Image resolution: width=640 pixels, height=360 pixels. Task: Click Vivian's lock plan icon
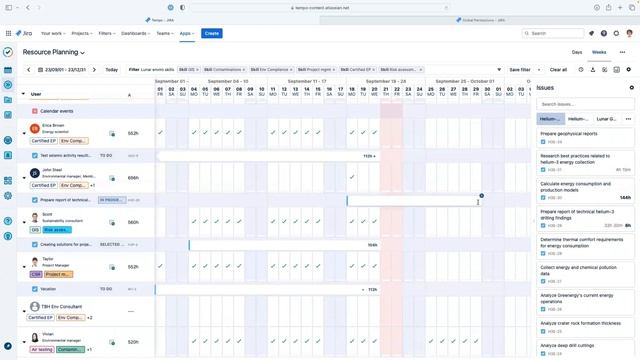[x=112, y=342]
